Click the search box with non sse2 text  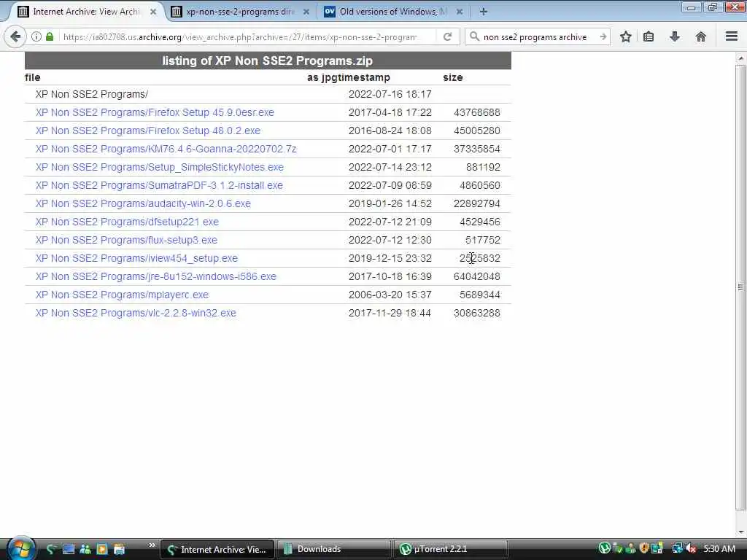(538, 36)
